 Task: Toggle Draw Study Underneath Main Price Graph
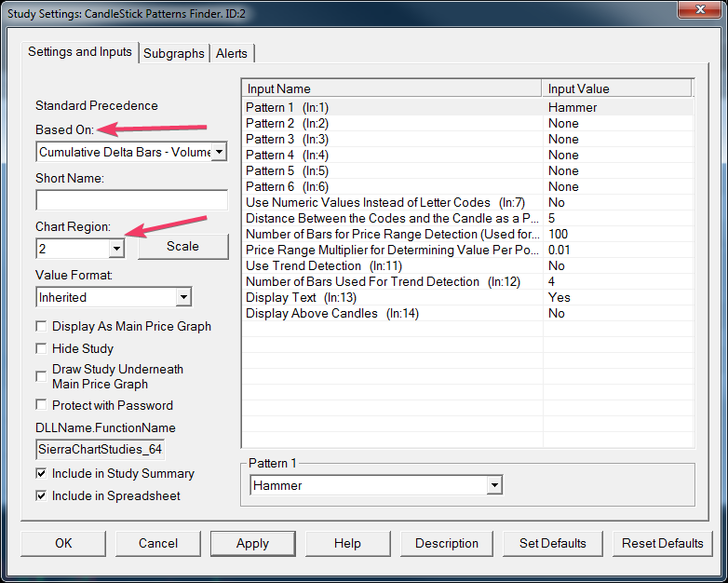[41, 376]
